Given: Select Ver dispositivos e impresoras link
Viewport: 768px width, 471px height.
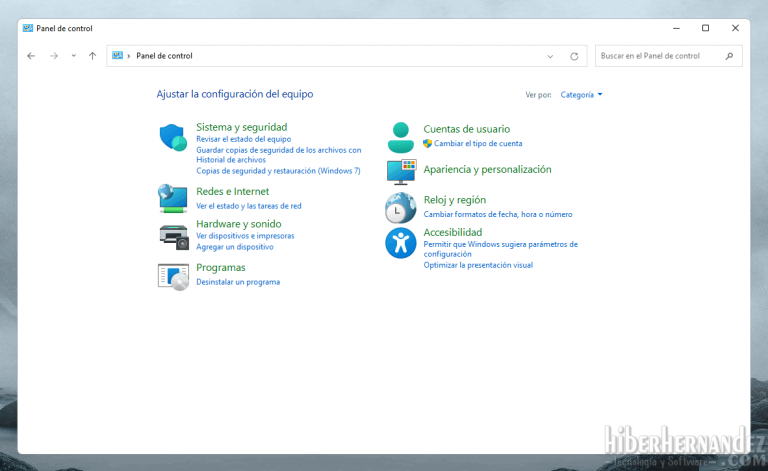Looking at the screenshot, I should (x=245, y=236).
